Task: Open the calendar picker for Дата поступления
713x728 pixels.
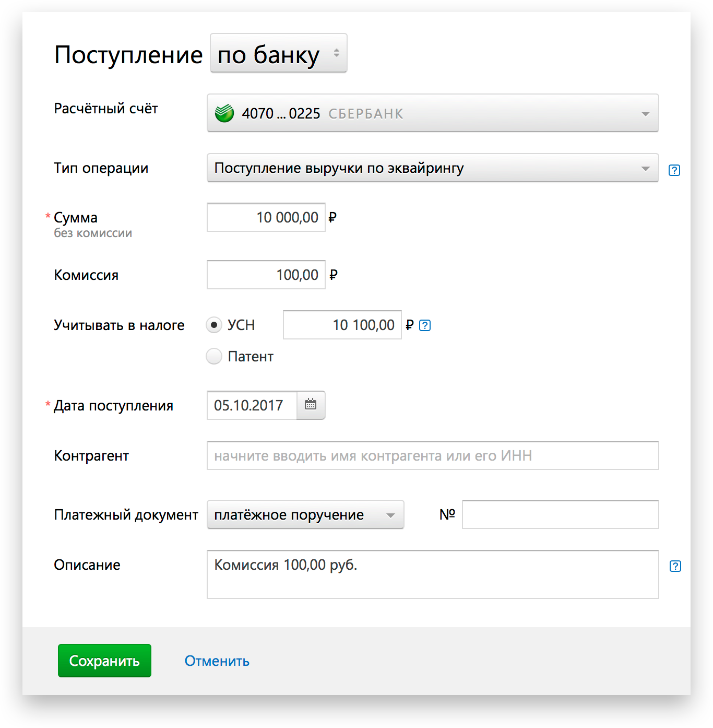Action: (311, 405)
